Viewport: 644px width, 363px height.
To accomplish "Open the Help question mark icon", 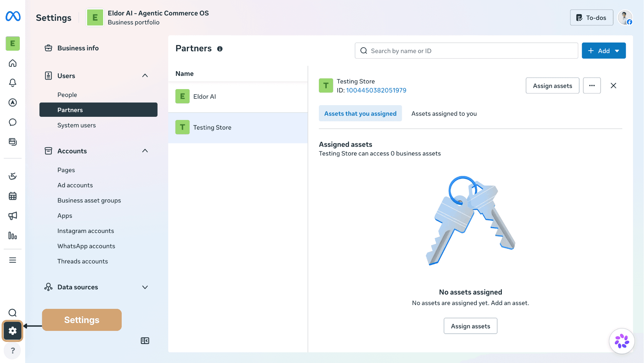I will pyautogui.click(x=13, y=350).
